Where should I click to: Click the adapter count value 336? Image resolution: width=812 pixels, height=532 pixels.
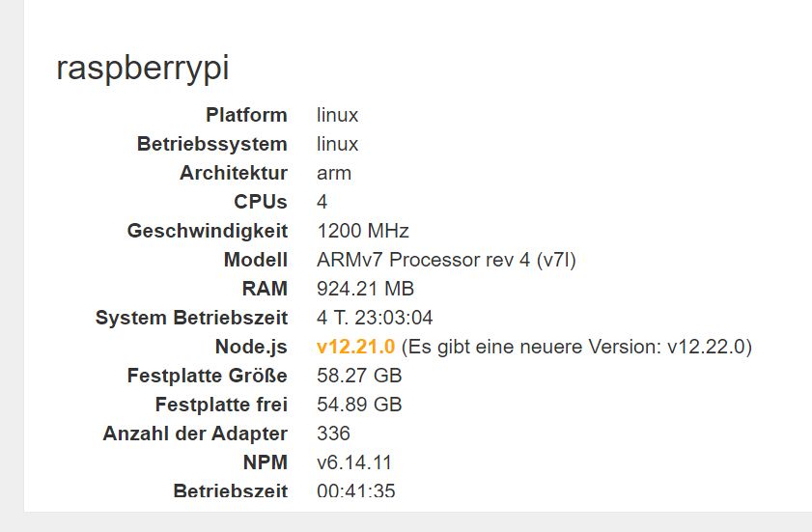point(333,434)
